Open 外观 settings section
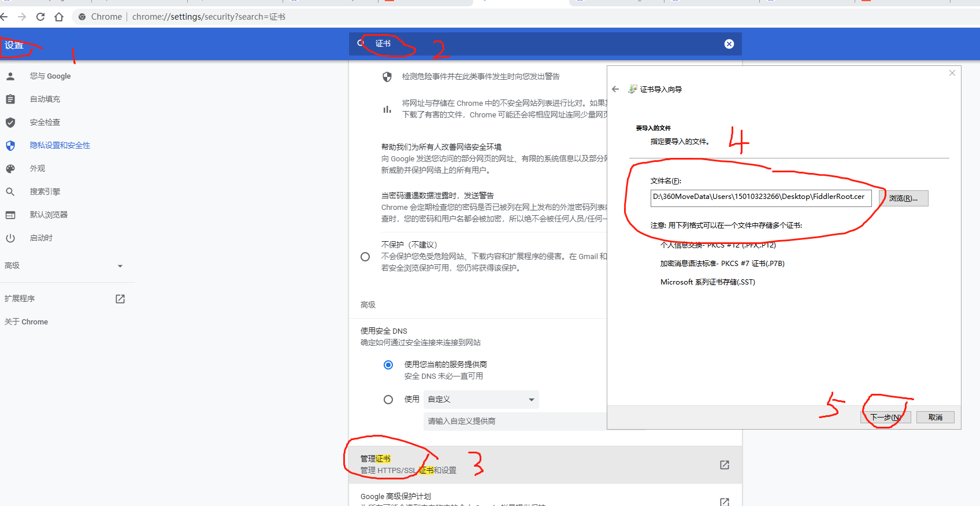Image resolution: width=980 pixels, height=506 pixels. pos(38,168)
